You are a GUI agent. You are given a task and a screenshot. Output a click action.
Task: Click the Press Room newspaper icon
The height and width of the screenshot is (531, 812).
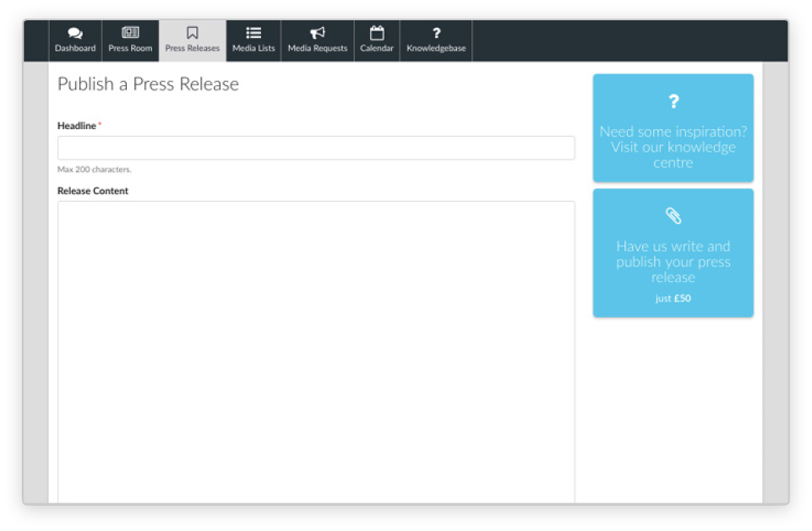(x=130, y=33)
